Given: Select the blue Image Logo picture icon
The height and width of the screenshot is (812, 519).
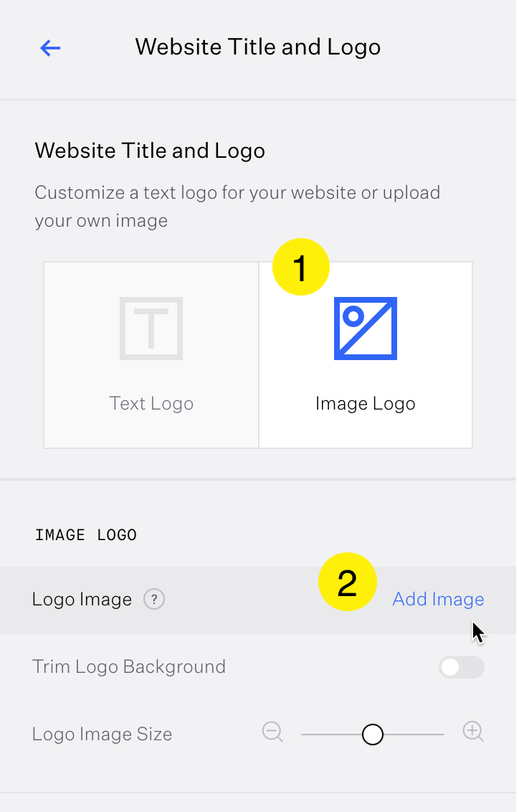Looking at the screenshot, I should pos(366,329).
